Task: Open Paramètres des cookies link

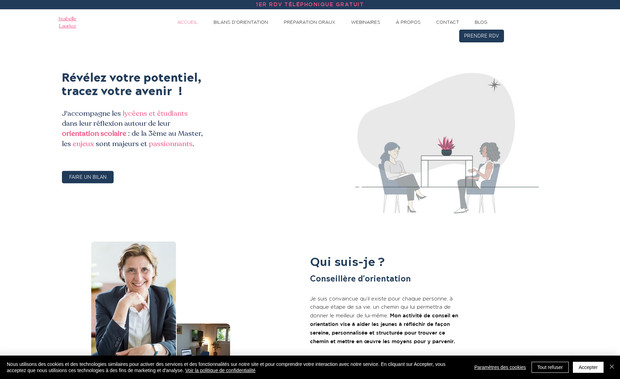Action: click(500, 367)
